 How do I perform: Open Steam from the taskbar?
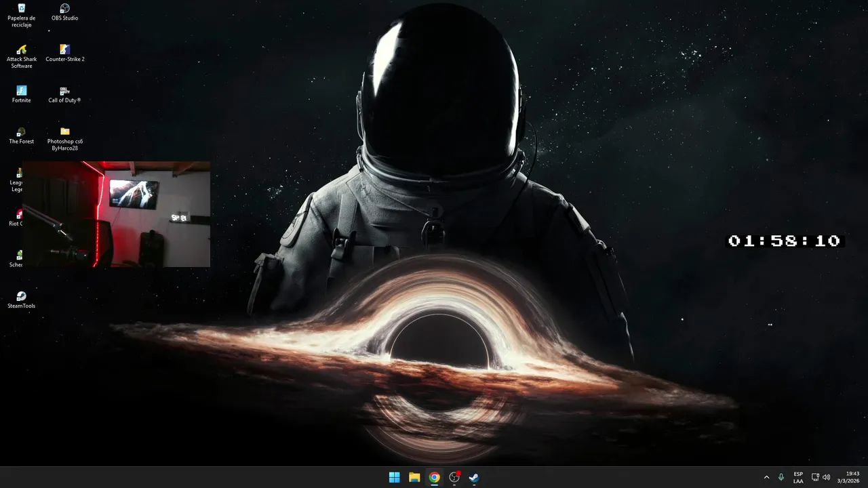pos(474,477)
